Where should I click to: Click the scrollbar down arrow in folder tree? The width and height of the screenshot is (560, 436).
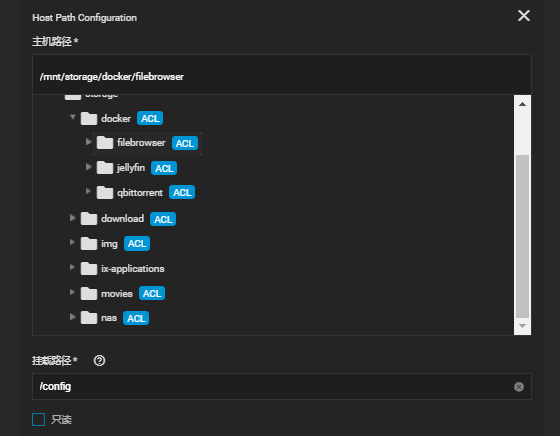point(522,326)
